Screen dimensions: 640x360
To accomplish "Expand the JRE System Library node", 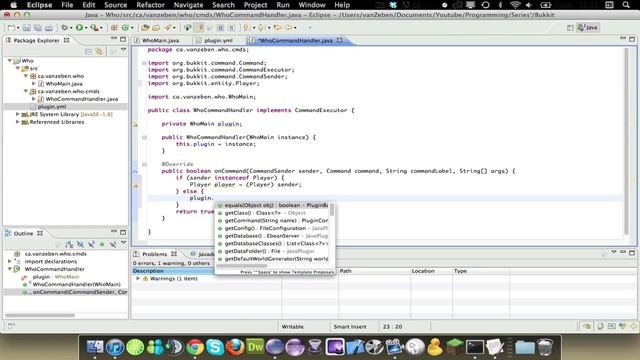I will (x=18, y=114).
